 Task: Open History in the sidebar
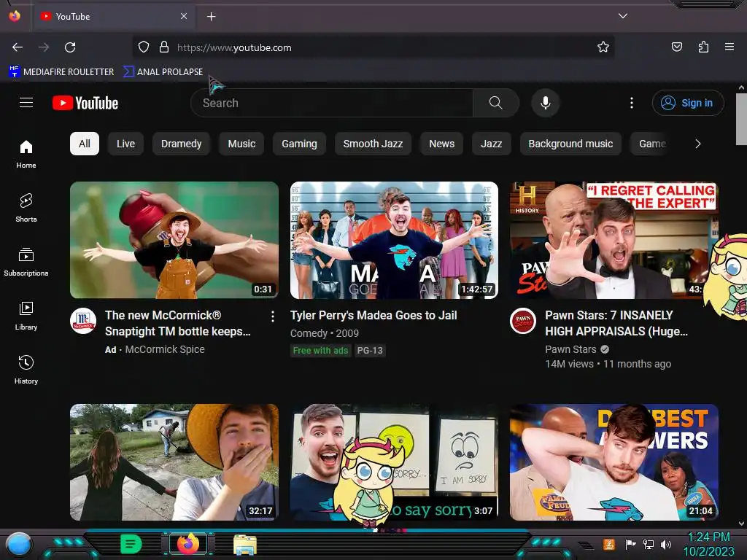coord(26,370)
